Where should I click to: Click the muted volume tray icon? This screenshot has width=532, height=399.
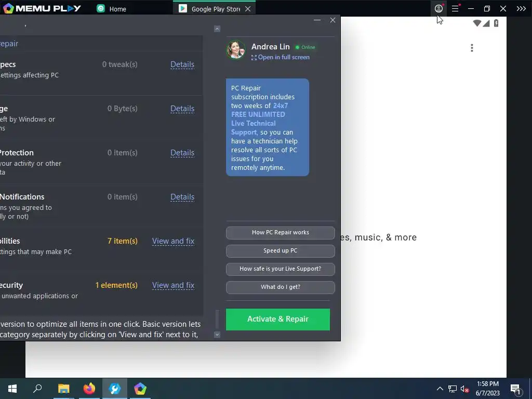(464, 389)
